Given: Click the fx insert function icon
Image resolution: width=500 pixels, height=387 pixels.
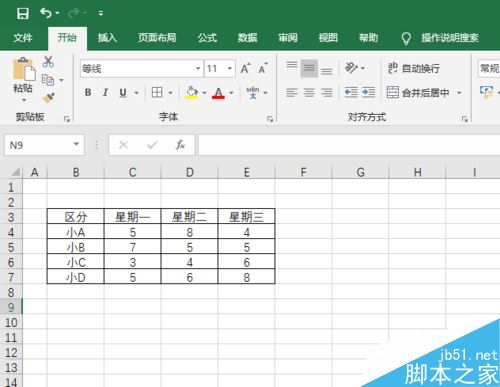Looking at the screenshot, I should (180, 145).
